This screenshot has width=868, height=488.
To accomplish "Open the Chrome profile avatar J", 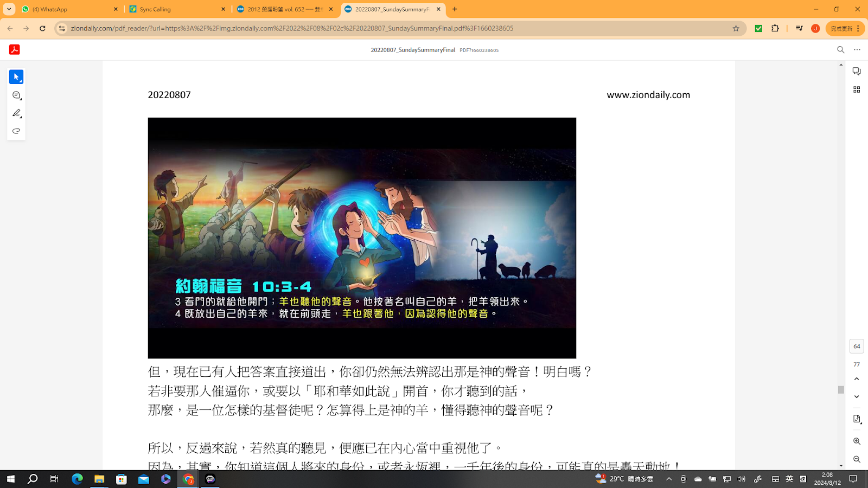I will (815, 28).
